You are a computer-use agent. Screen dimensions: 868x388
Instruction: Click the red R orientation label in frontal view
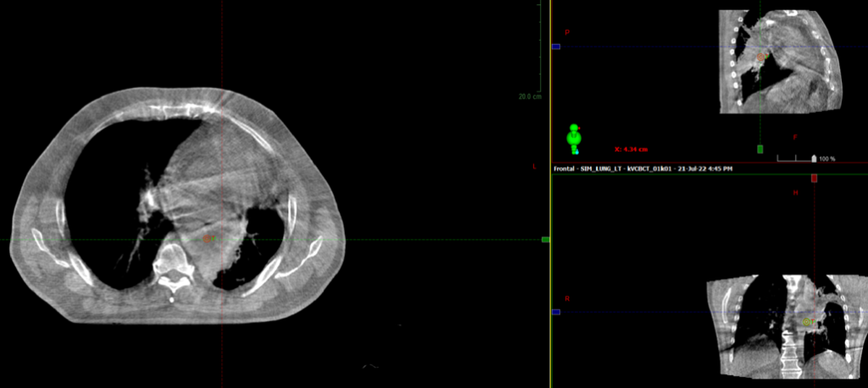pyautogui.click(x=567, y=299)
